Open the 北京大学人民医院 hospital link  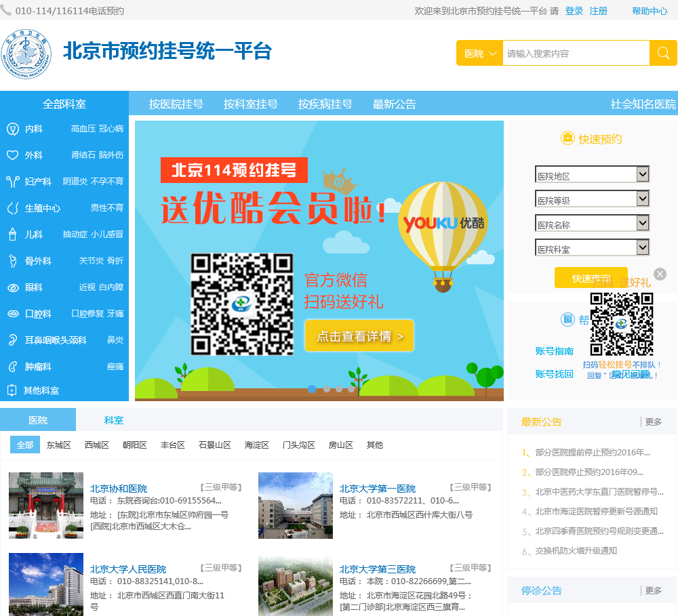tap(128, 569)
